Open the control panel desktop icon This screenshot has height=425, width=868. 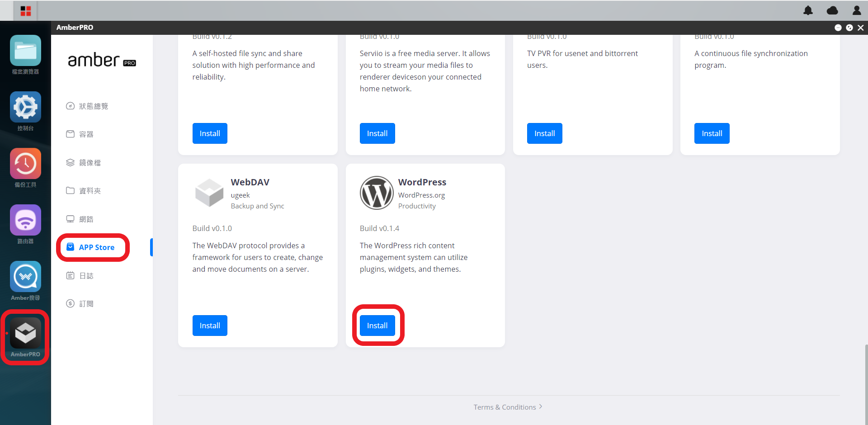(25, 107)
